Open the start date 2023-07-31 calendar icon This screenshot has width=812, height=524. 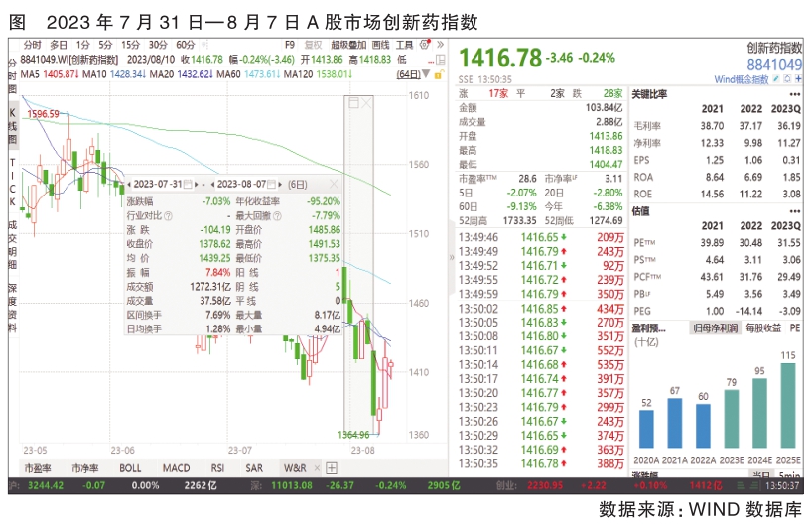188,184
